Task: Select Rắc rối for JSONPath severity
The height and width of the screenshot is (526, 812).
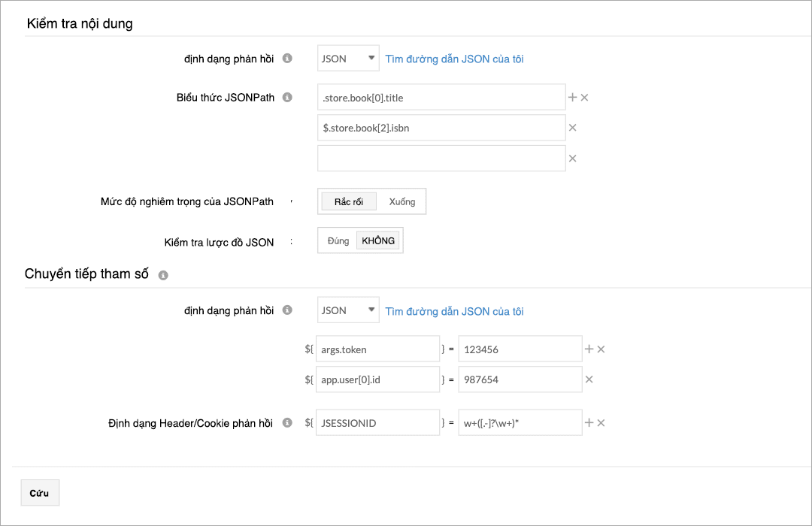Action: click(347, 201)
